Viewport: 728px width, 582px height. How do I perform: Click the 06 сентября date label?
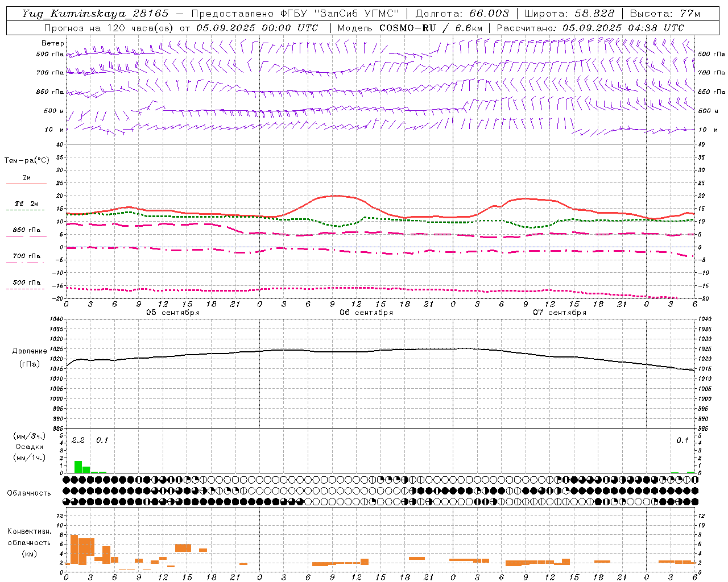[x=366, y=313]
